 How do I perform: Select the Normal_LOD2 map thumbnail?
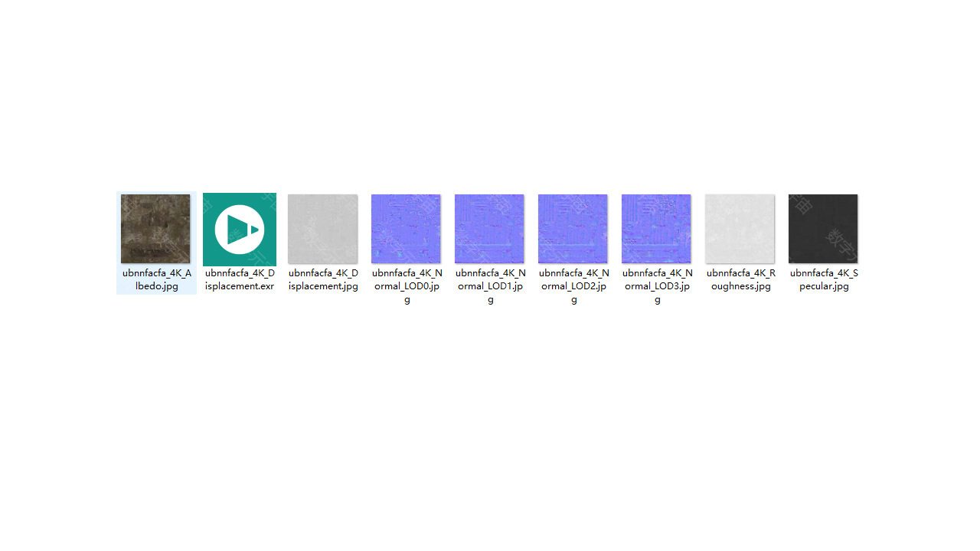pyautogui.click(x=573, y=229)
